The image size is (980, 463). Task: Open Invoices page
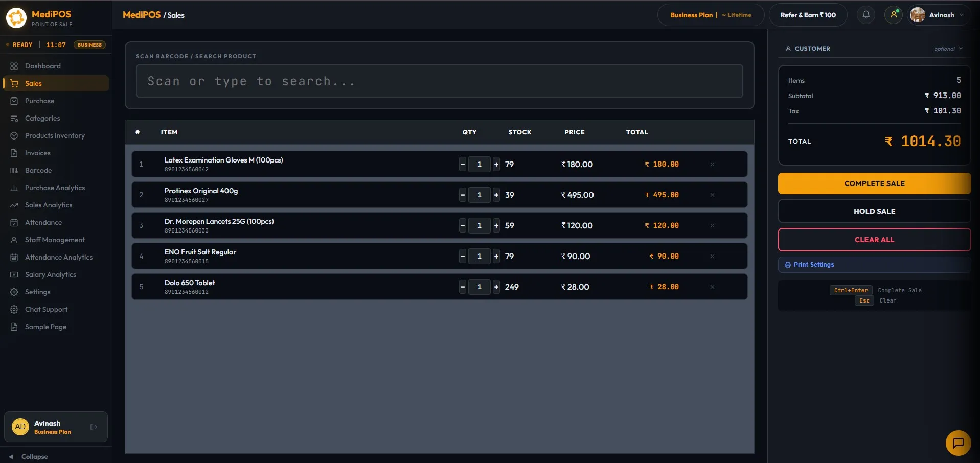(x=56, y=153)
